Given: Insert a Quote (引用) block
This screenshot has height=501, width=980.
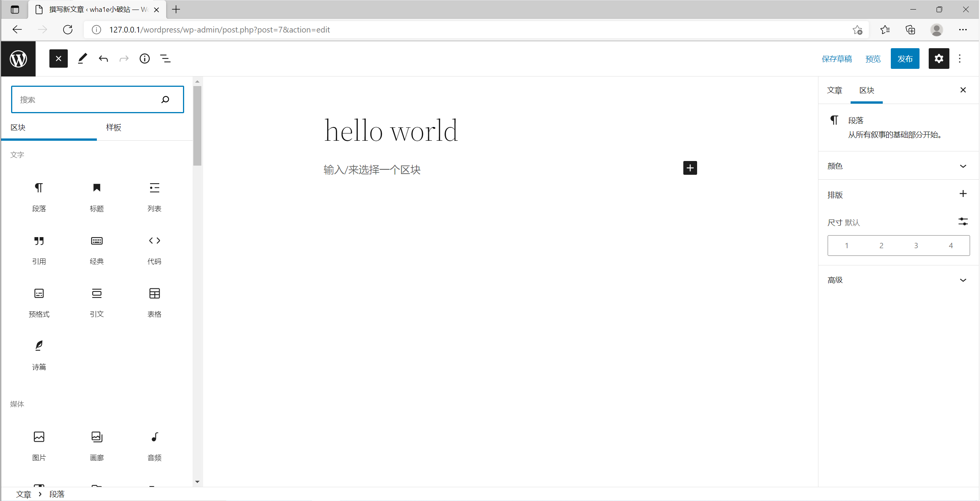Looking at the screenshot, I should (39, 249).
